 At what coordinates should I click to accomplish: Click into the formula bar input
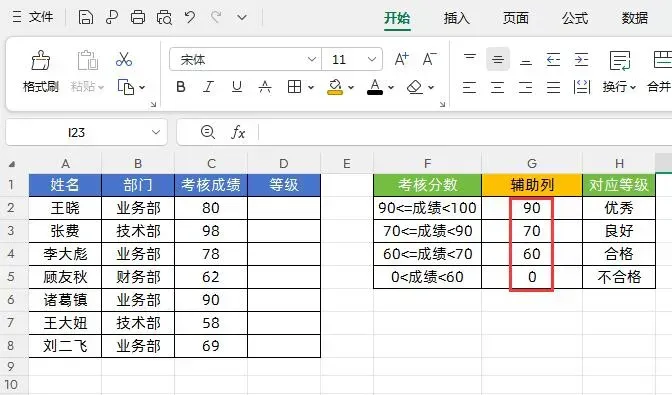point(466,132)
